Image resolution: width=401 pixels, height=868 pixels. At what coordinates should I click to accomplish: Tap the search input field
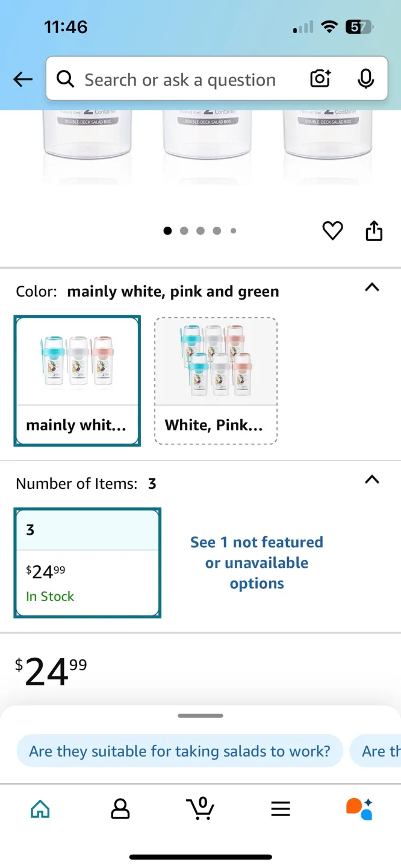pyautogui.click(x=181, y=80)
